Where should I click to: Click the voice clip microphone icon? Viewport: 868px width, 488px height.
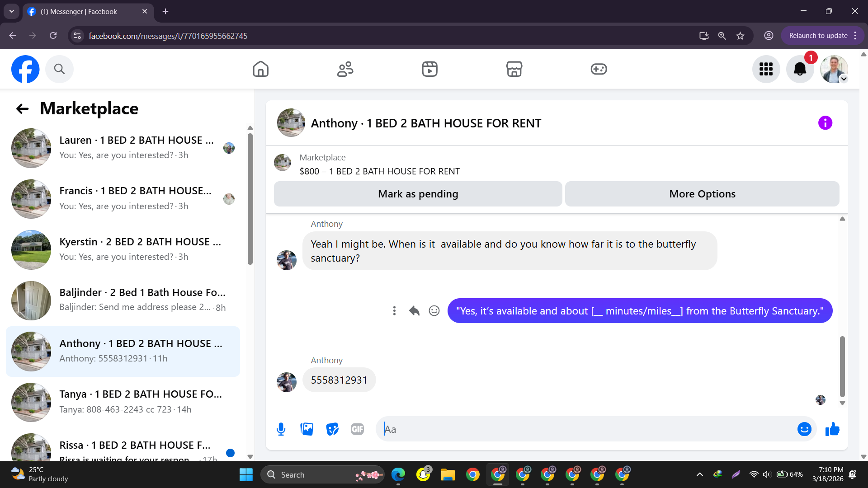pos(281,429)
